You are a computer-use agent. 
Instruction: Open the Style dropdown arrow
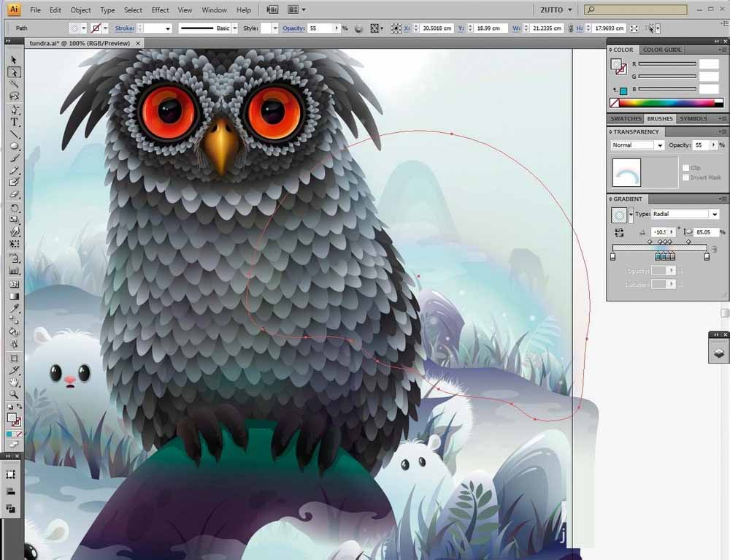pyautogui.click(x=274, y=28)
